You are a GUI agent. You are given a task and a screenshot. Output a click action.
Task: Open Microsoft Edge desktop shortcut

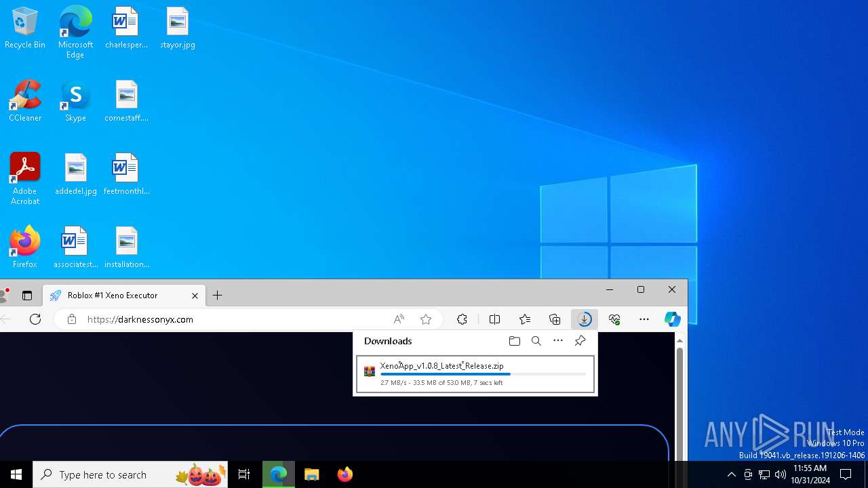tap(75, 32)
